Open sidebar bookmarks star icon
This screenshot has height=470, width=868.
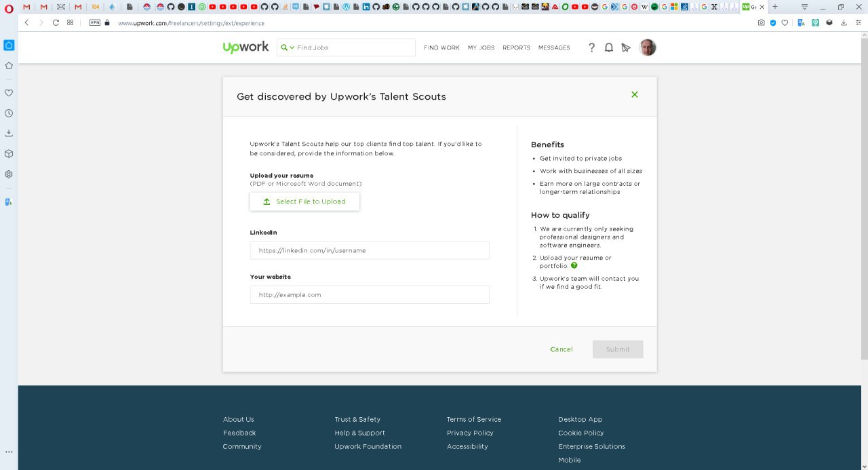click(x=9, y=66)
